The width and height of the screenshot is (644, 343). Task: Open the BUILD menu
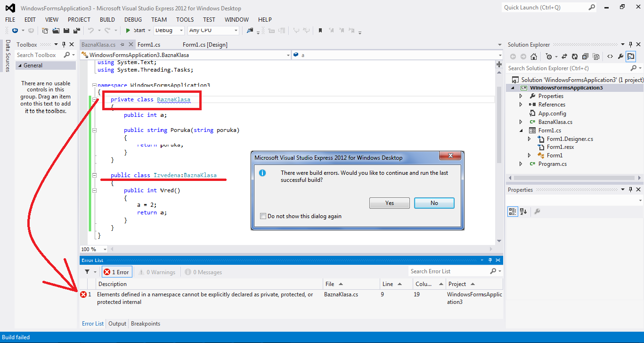[x=107, y=19]
